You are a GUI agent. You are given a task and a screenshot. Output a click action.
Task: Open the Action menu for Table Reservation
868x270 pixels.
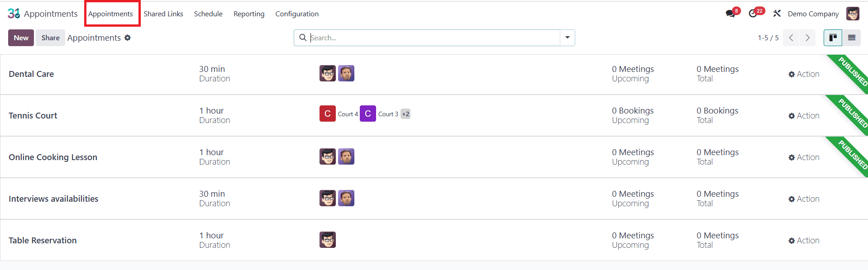pyautogui.click(x=804, y=241)
